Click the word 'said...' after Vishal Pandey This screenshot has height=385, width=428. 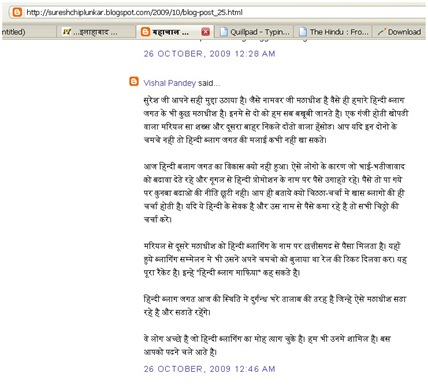(x=209, y=83)
